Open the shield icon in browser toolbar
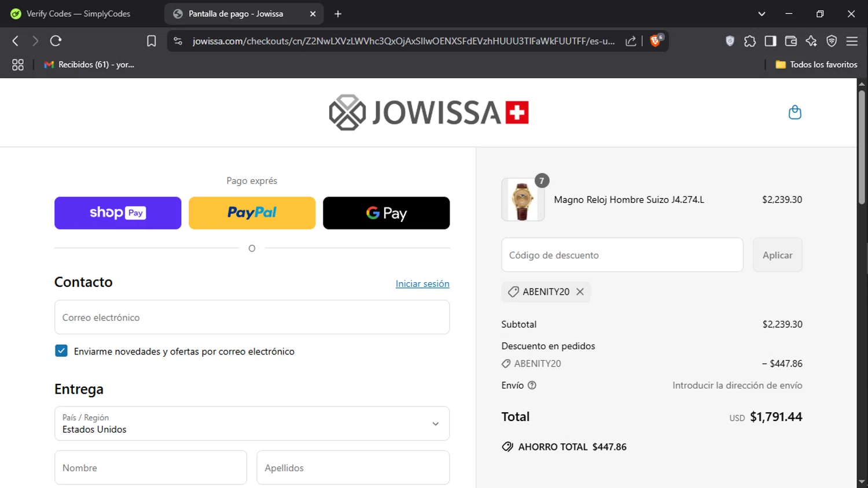This screenshot has height=488, width=868. point(730,41)
